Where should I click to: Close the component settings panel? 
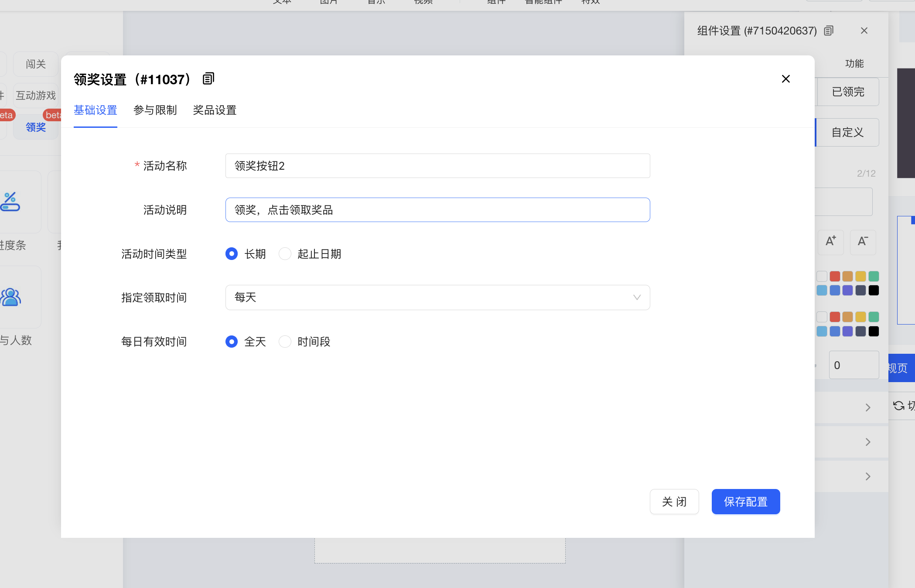point(864,31)
